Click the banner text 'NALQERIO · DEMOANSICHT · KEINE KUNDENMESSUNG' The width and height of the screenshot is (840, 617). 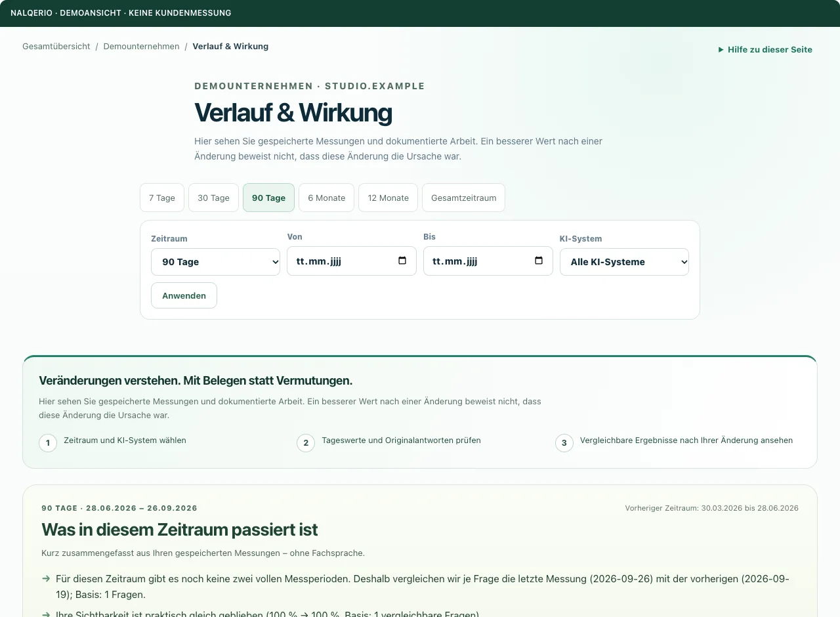[x=121, y=13]
